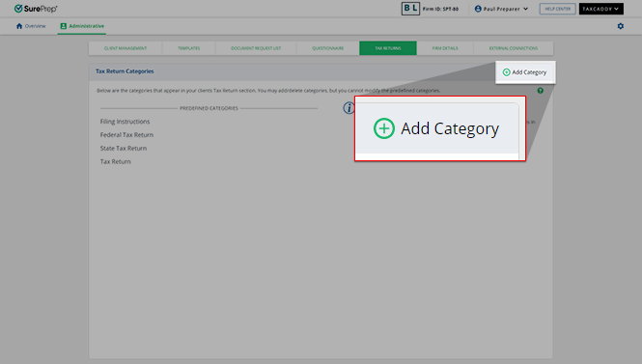Click the blue info circle icon
This screenshot has height=364, width=642.
[349, 108]
